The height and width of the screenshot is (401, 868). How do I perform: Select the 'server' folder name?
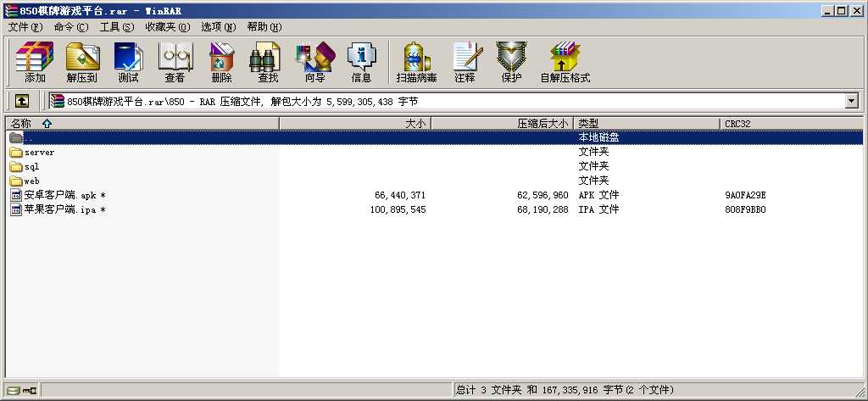[39, 152]
